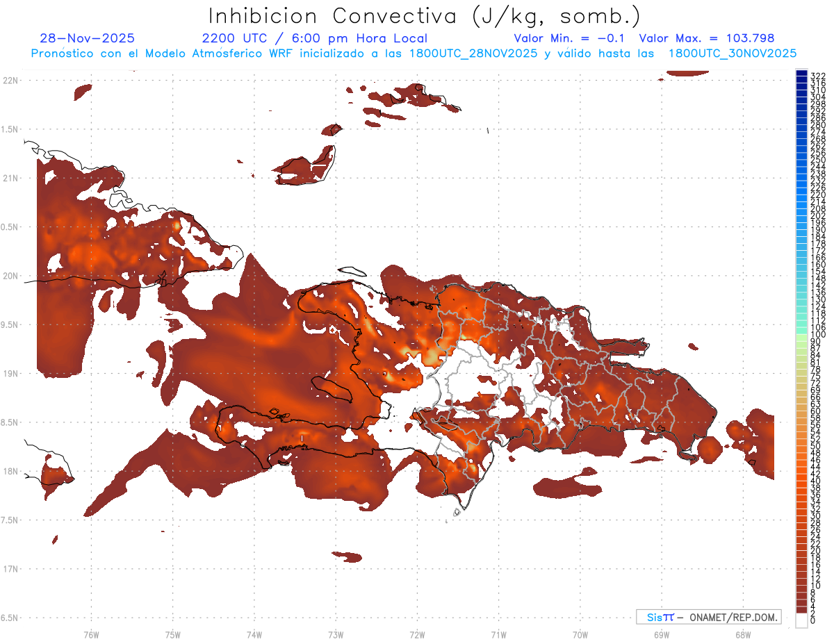Click the '69W' longitude label
This screenshot has height=644, width=834.
tap(662, 634)
